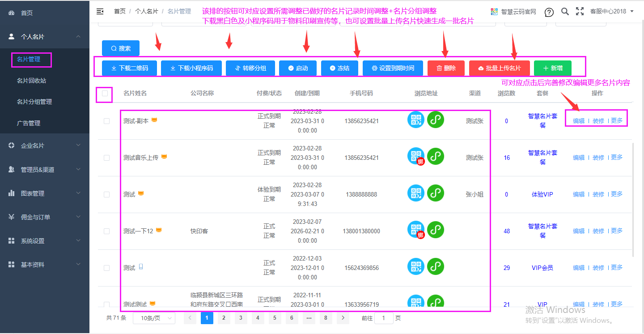
Task: Click green mini-program icon for 测试音乐上传
Action: point(436,156)
